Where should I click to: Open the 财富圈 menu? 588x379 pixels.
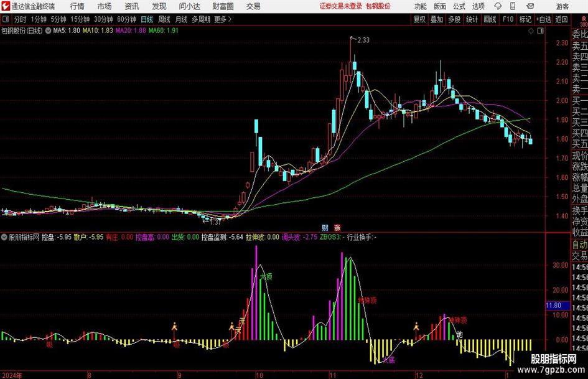(x=223, y=6)
